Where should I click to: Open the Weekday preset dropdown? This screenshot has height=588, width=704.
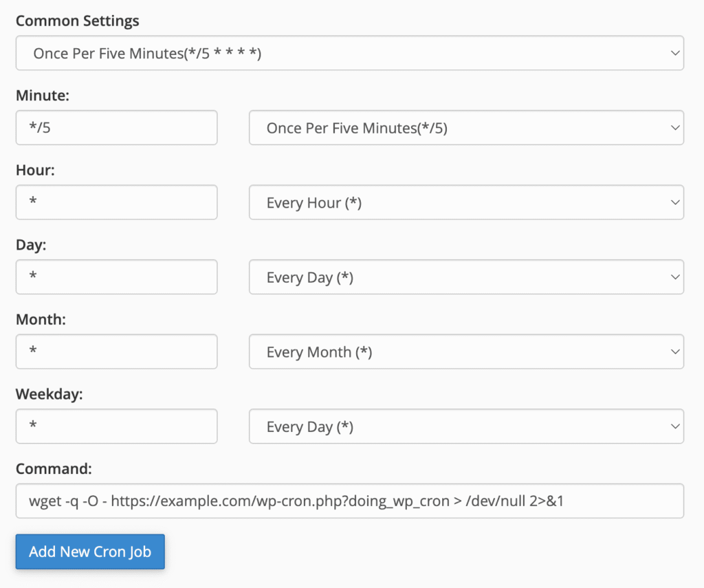click(x=465, y=426)
